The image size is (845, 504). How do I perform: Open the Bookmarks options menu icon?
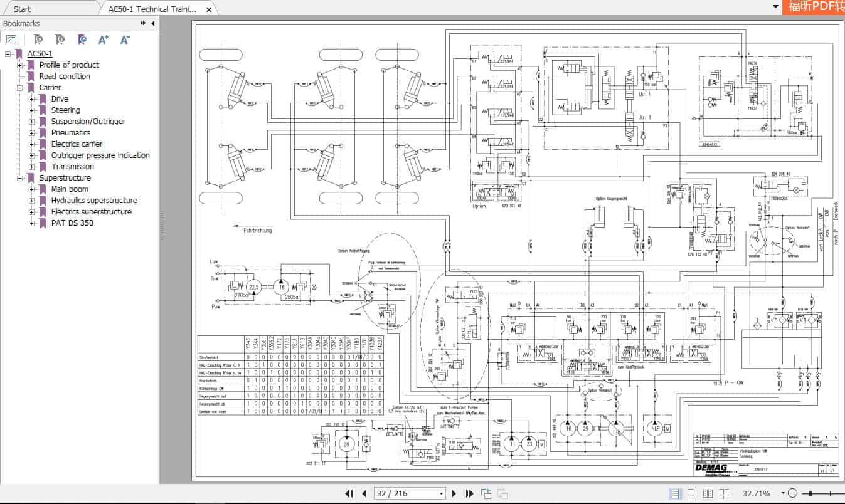pos(11,39)
